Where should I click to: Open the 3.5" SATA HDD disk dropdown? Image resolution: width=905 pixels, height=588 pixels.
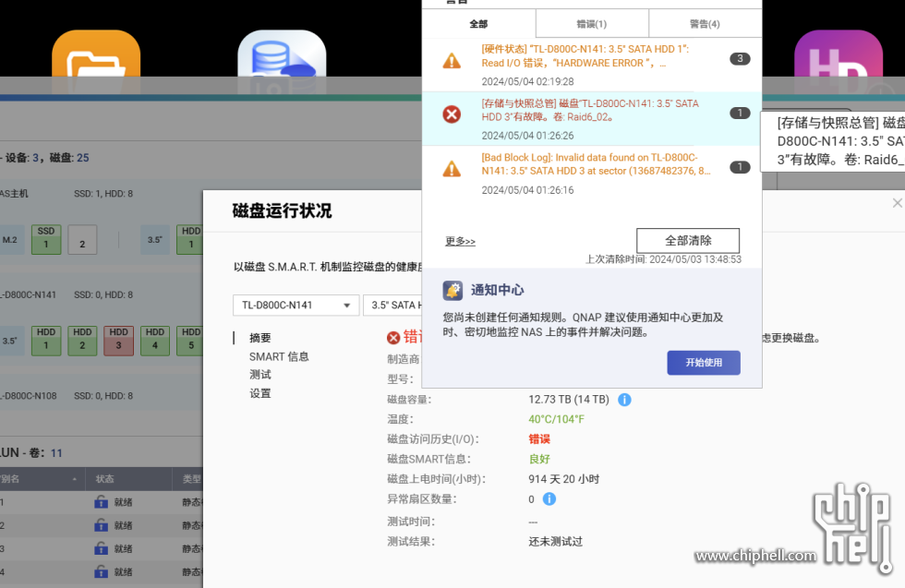pos(393,306)
